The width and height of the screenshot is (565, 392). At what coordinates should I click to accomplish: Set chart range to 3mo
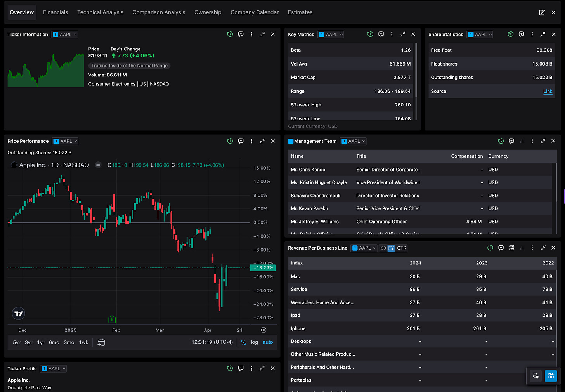click(x=69, y=342)
